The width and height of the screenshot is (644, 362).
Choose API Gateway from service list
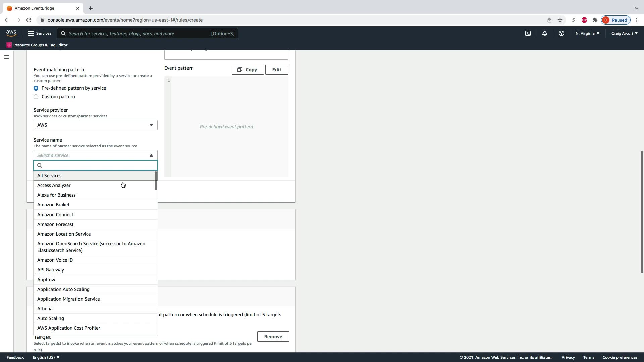(51, 270)
